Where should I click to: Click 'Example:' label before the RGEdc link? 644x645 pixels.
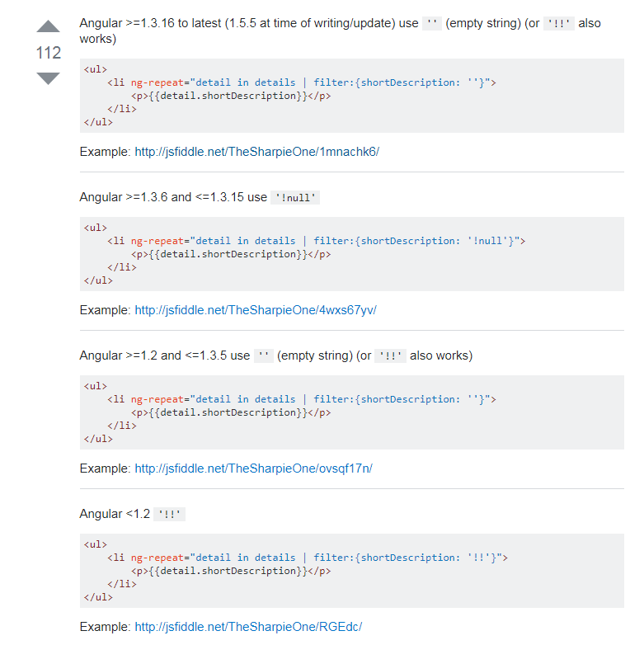(x=105, y=627)
